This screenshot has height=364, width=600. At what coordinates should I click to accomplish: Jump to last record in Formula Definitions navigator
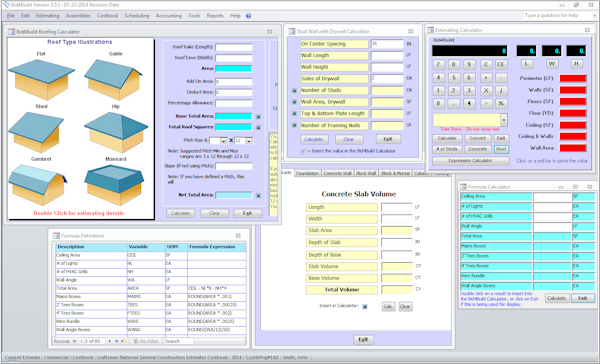click(x=116, y=341)
